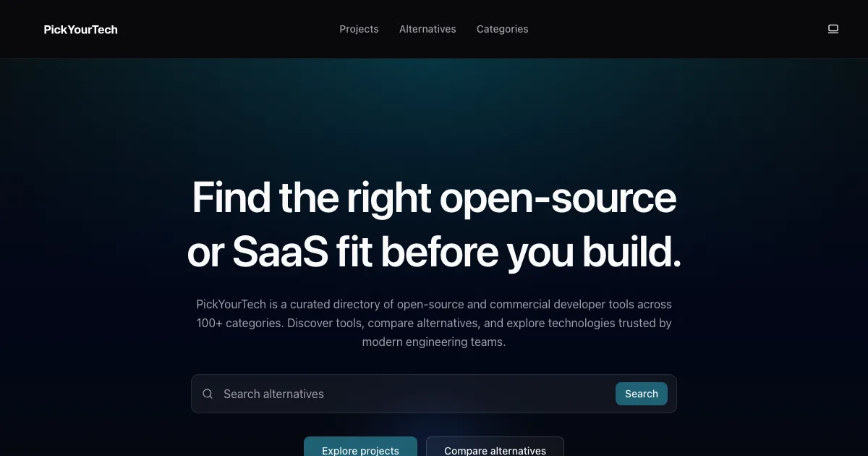The width and height of the screenshot is (868, 456).
Task: Click 'compare alternatives' in the description paragraph
Action: pos(424,323)
